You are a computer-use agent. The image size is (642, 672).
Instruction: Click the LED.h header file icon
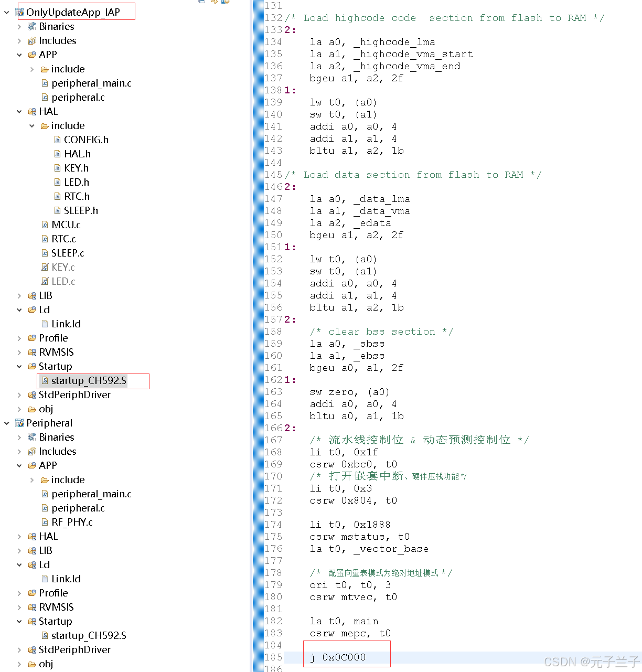point(58,182)
